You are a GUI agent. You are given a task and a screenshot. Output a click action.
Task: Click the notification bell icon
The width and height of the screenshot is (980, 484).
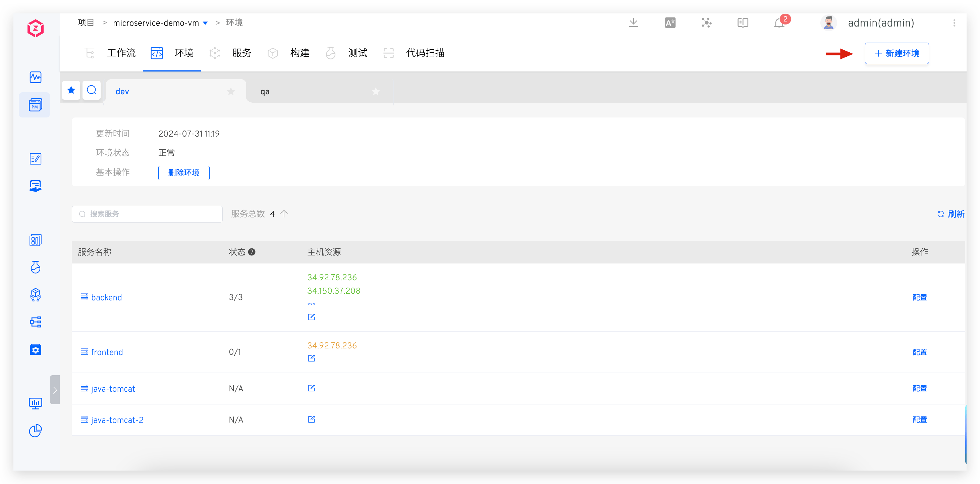[x=779, y=23]
